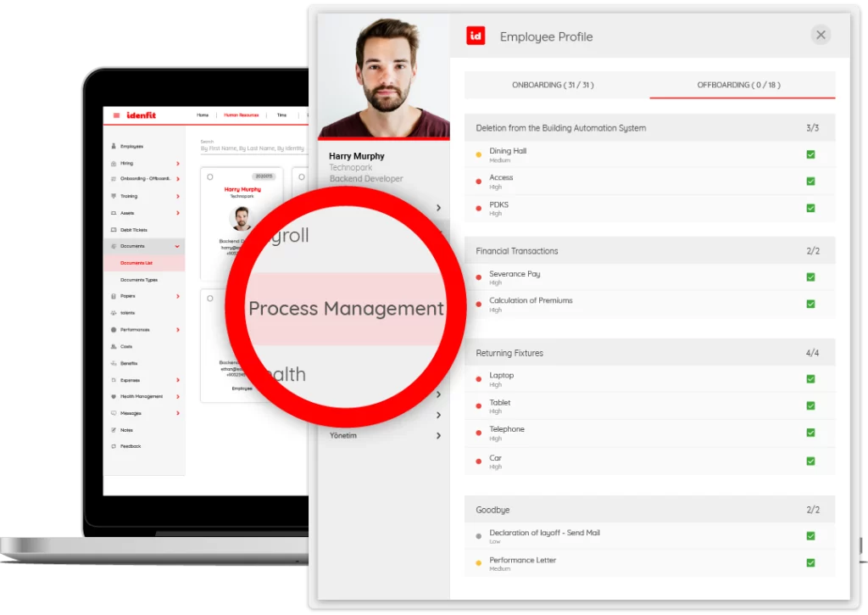Viewport: 868px width, 615px height.
Task: Click the employee search input field
Action: click(252, 148)
